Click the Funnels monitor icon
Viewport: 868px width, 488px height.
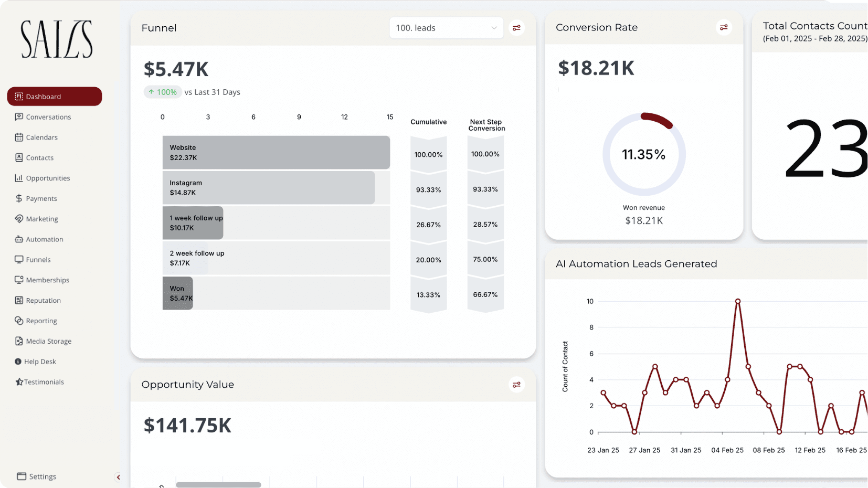(19, 259)
